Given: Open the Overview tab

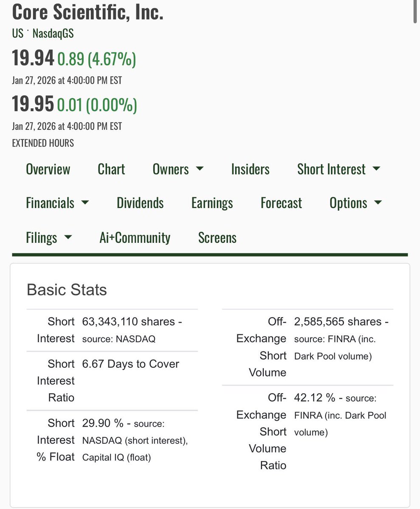Looking at the screenshot, I should (x=48, y=169).
